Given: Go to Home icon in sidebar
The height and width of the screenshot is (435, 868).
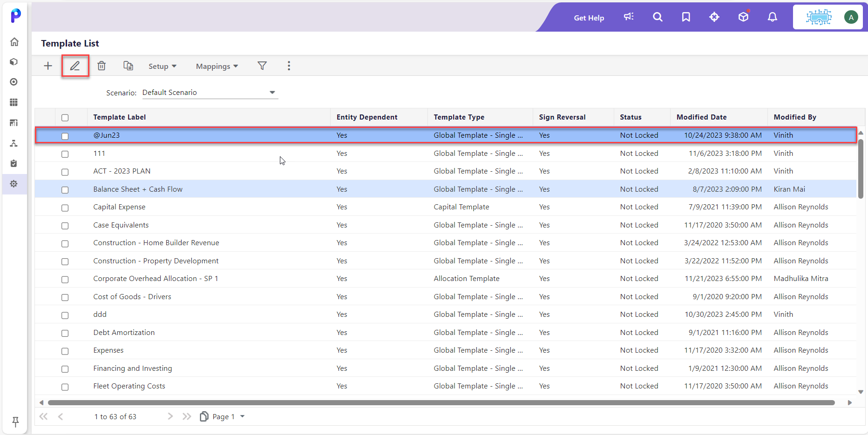Looking at the screenshot, I should 14,42.
